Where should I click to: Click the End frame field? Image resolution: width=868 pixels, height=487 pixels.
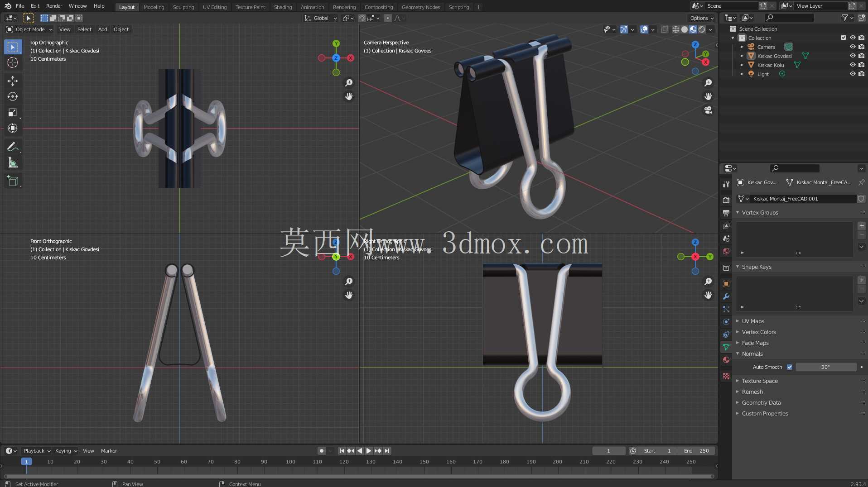tap(696, 451)
